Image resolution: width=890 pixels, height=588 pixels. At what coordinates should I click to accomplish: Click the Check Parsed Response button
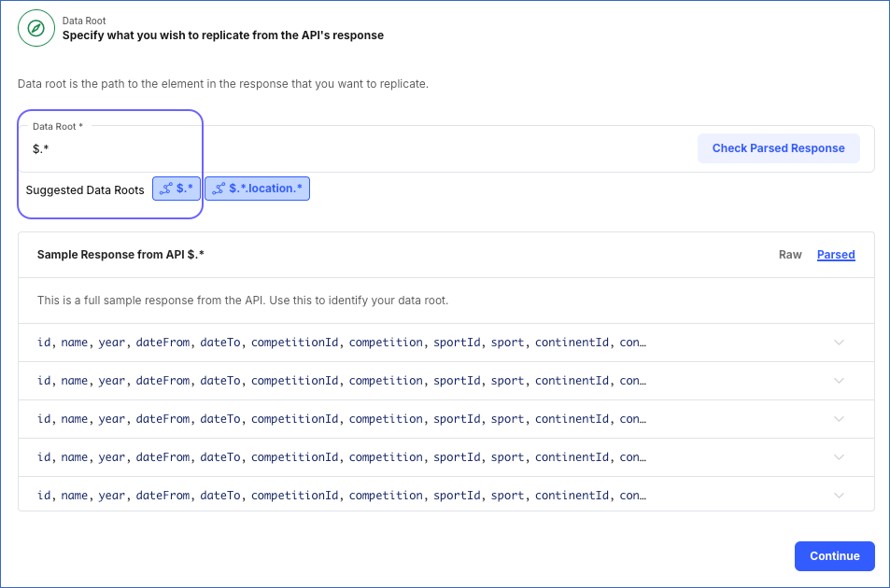[x=778, y=147]
